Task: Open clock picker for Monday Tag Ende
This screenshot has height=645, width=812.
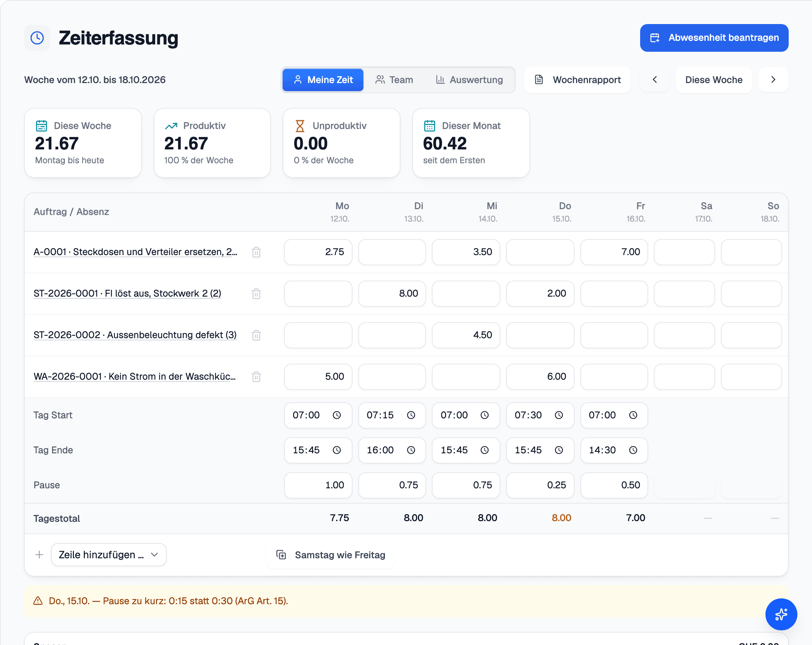Action: tap(337, 450)
